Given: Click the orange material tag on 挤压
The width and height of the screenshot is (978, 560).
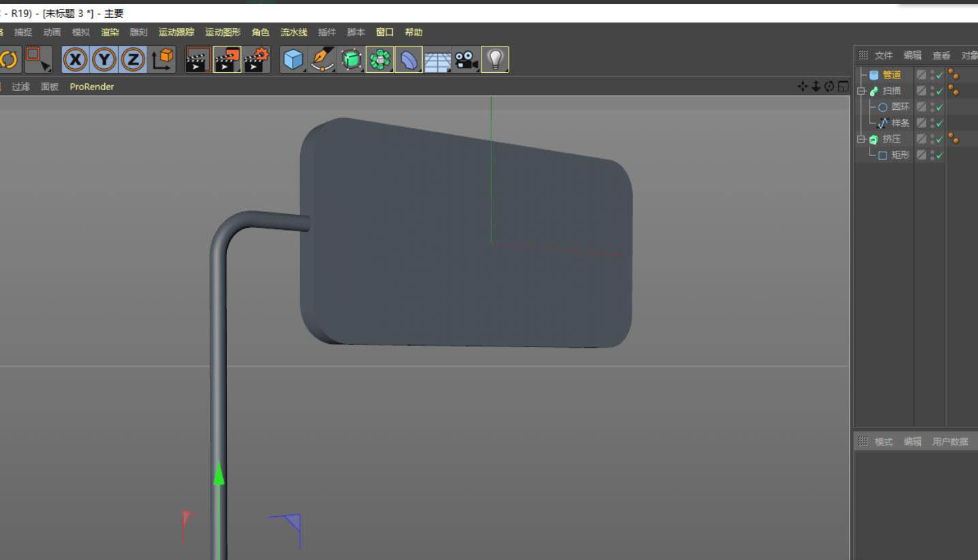Looking at the screenshot, I should (x=953, y=139).
